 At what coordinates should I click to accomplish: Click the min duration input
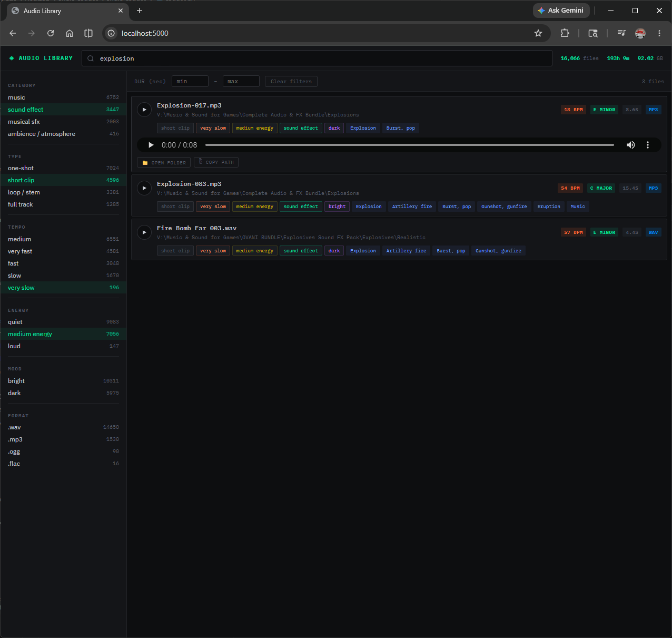click(x=190, y=81)
